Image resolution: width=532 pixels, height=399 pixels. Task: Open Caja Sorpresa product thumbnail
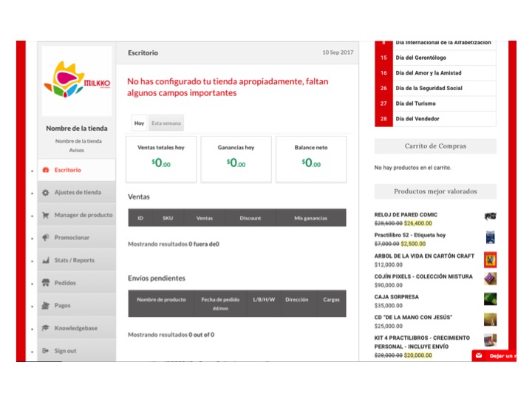(491, 299)
